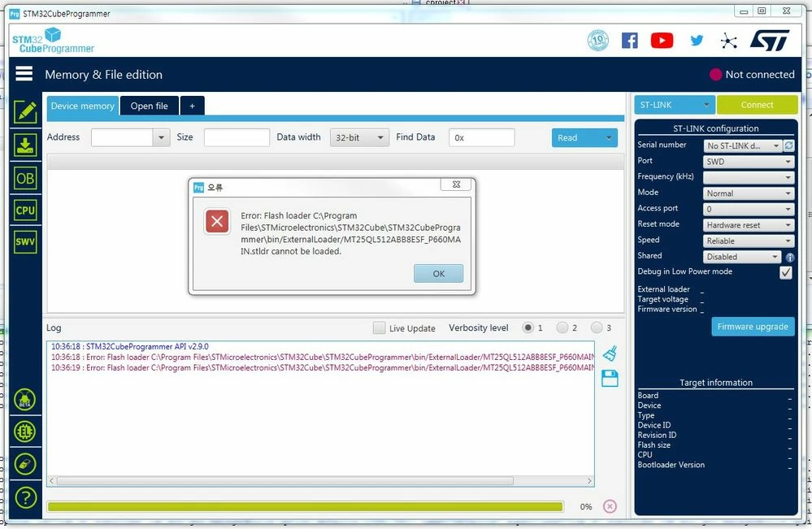Save the log with the floppy-disk icon
The height and width of the screenshot is (529, 812).
(610, 379)
